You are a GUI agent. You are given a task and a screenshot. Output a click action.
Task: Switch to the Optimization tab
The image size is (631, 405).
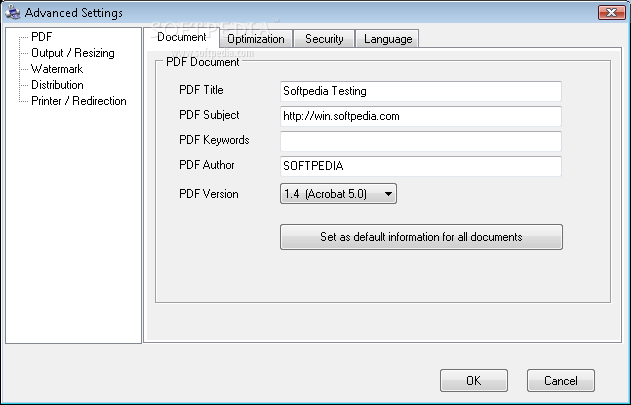coord(256,39)
